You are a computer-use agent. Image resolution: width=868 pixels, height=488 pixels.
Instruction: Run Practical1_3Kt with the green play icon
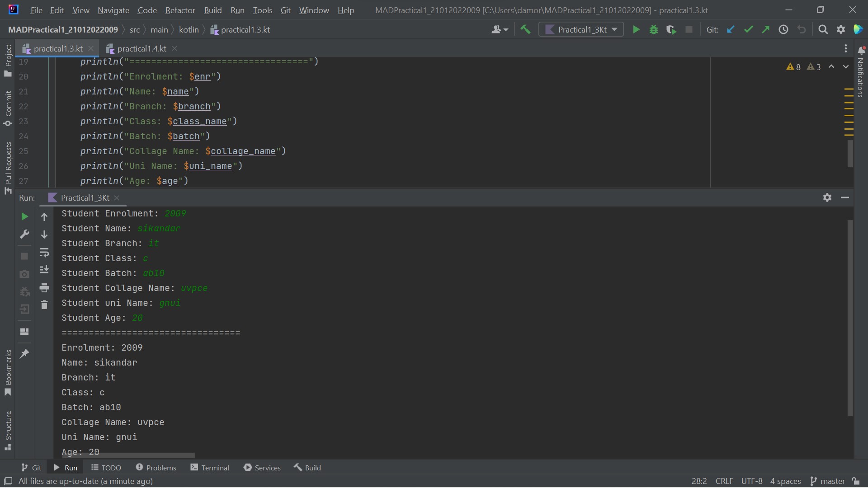[636, 30]
